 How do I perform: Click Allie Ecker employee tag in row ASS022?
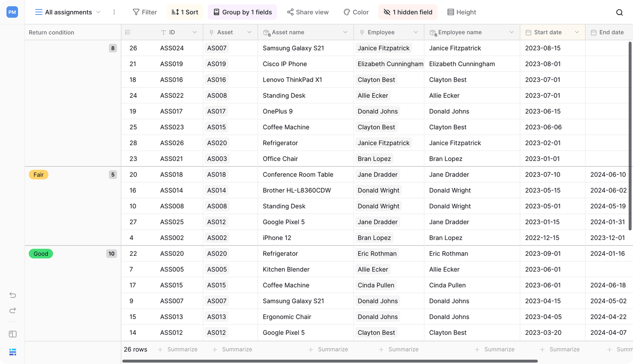coord(373,95)
